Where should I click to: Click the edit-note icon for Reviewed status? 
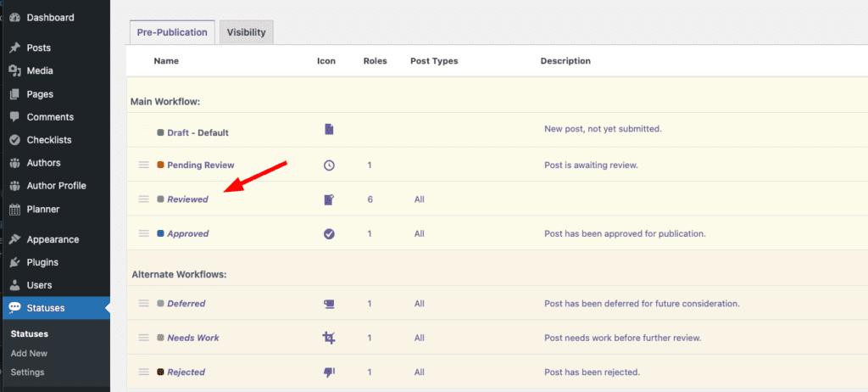click(x=329, y=199)
